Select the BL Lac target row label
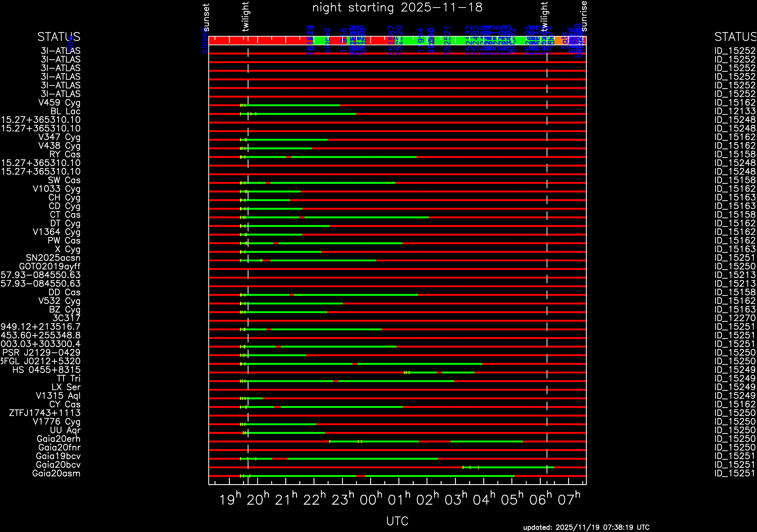The width and height of the screenshot is (757, 532). coord(65,111)
